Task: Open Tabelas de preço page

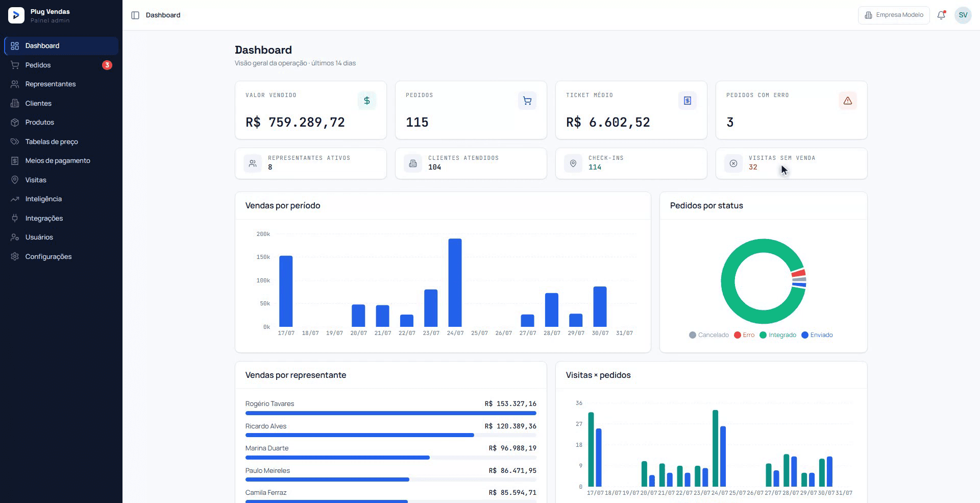Action: [61, 141]
